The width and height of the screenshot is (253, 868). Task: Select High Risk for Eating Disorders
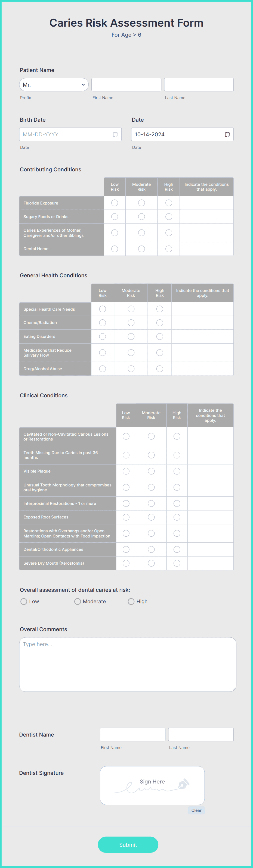click(159, 336)
